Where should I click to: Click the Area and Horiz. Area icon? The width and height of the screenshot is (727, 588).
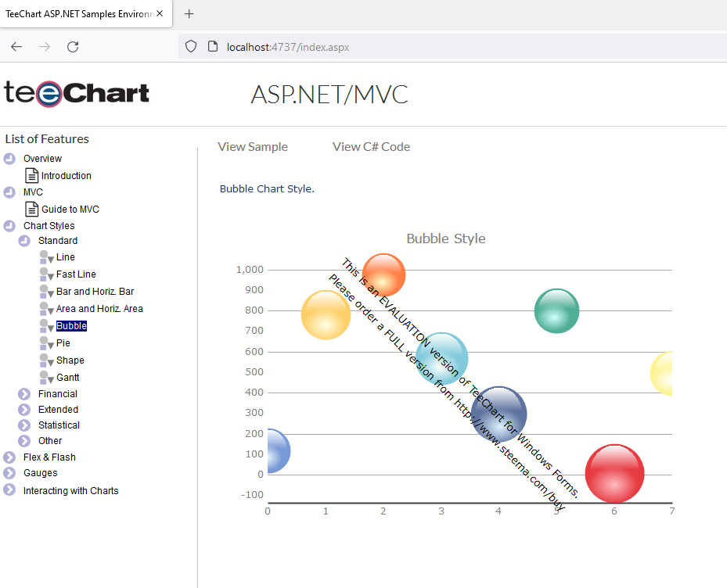pyautogui.click(x=46, y=309)
